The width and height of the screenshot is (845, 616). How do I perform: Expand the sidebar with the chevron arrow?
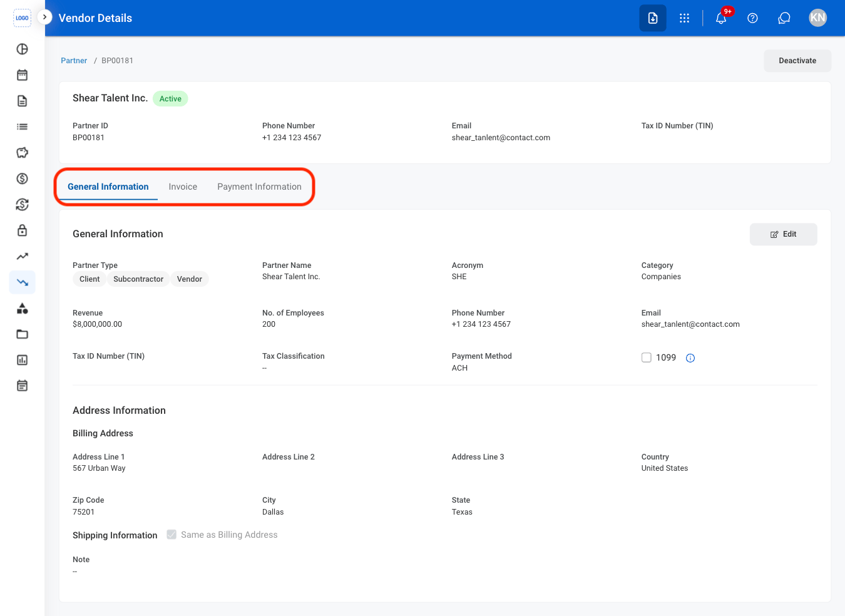coord(44,17)
